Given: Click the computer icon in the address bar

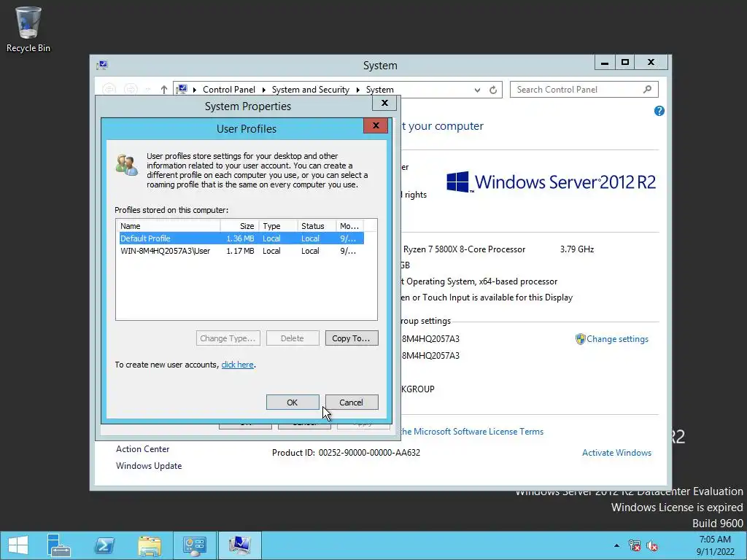Looking at the screenshot, I should [x=182, y=89].
